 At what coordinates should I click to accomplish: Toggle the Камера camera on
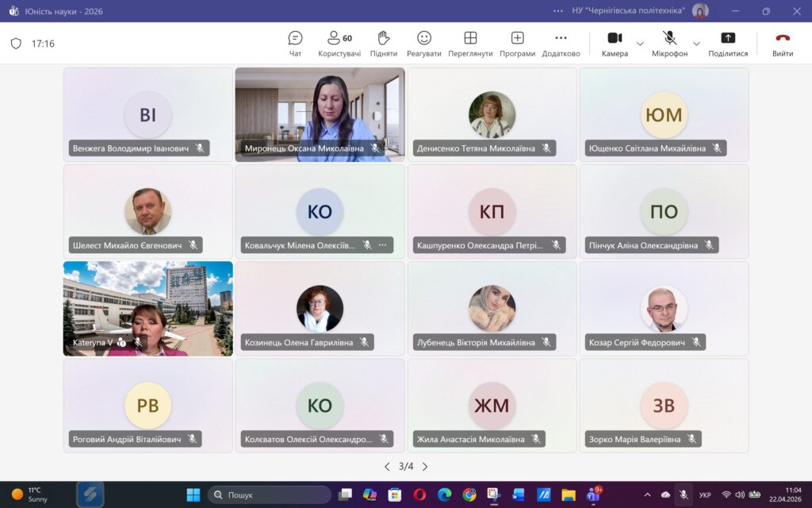(615, 38)
